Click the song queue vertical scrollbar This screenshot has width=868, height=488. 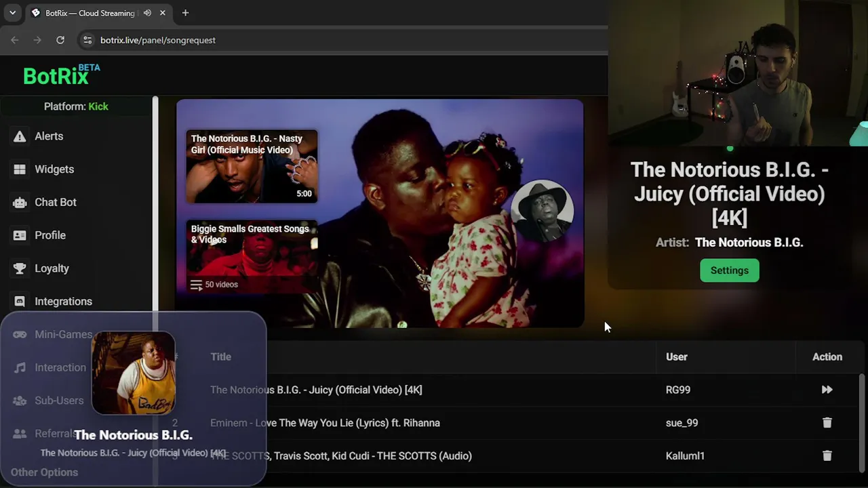pyautogui.click(x=863, y=424)
